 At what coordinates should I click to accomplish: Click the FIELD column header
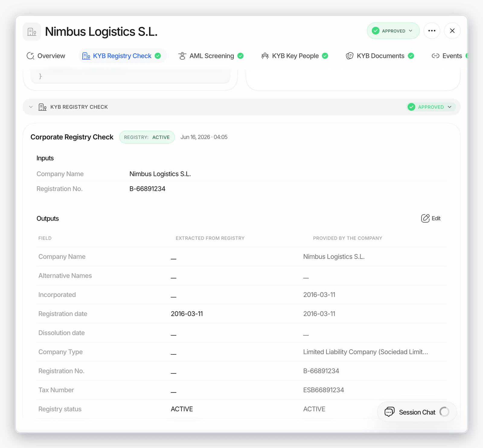coord(45,238)
